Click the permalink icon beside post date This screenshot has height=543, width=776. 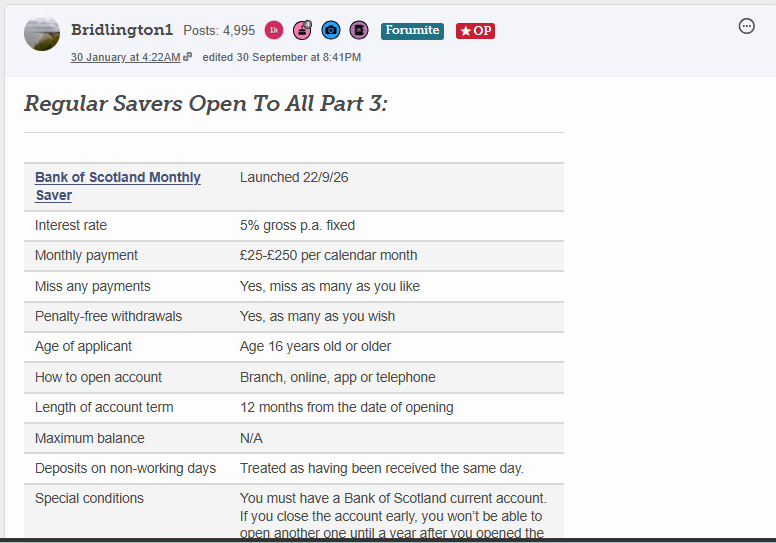pos(188,57)
